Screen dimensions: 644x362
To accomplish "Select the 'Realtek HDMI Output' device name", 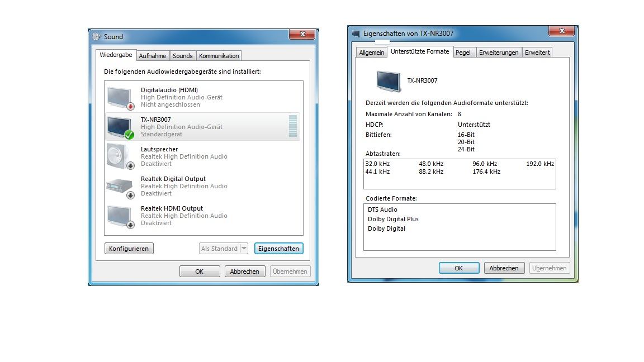I will [x=172, y=208].
